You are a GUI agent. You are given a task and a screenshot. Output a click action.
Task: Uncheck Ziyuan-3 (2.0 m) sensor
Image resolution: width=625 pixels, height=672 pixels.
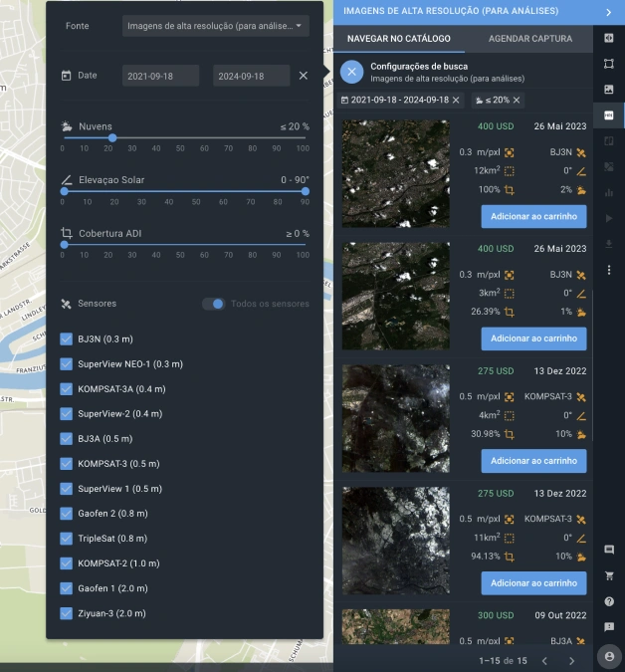(x=66, y=613)
